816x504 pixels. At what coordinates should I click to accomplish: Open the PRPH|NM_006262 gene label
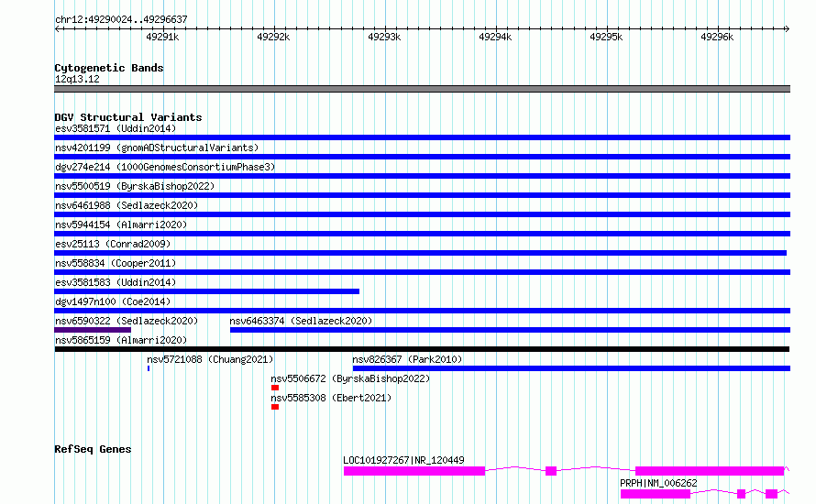pyautogui.click(x=658, y=483)
